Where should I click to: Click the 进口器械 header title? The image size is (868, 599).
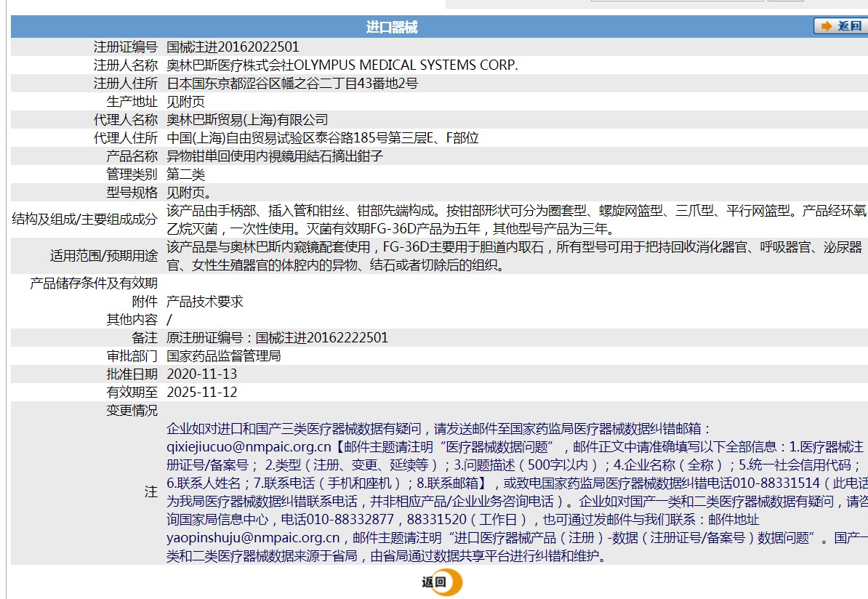point(391,27)
